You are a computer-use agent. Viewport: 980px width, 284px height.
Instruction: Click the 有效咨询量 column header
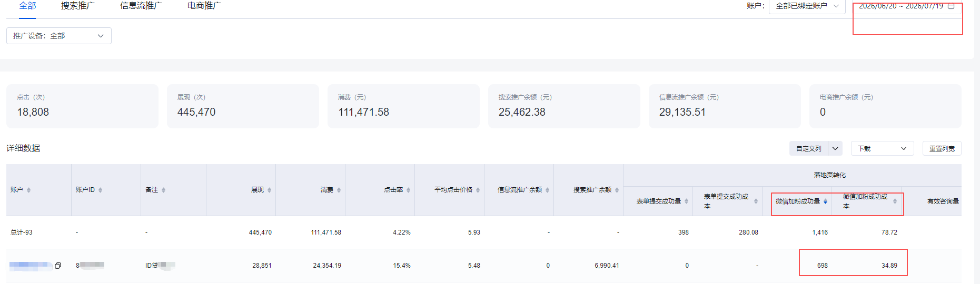(943, 201)
